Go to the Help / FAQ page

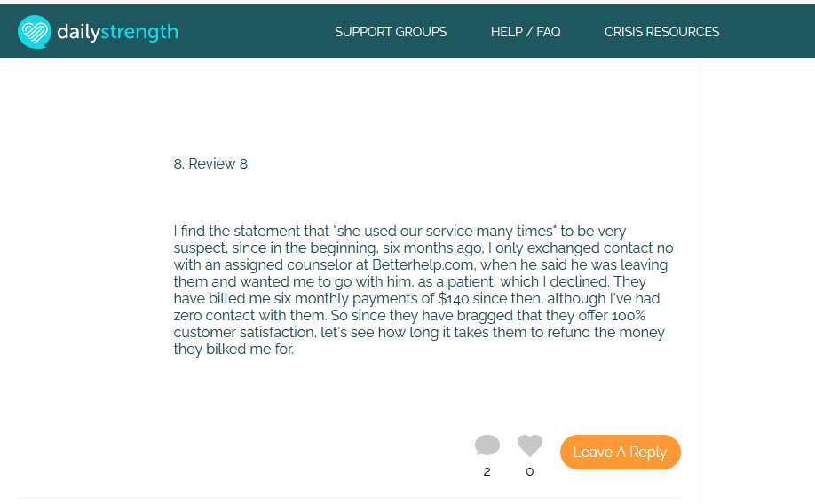526,32
